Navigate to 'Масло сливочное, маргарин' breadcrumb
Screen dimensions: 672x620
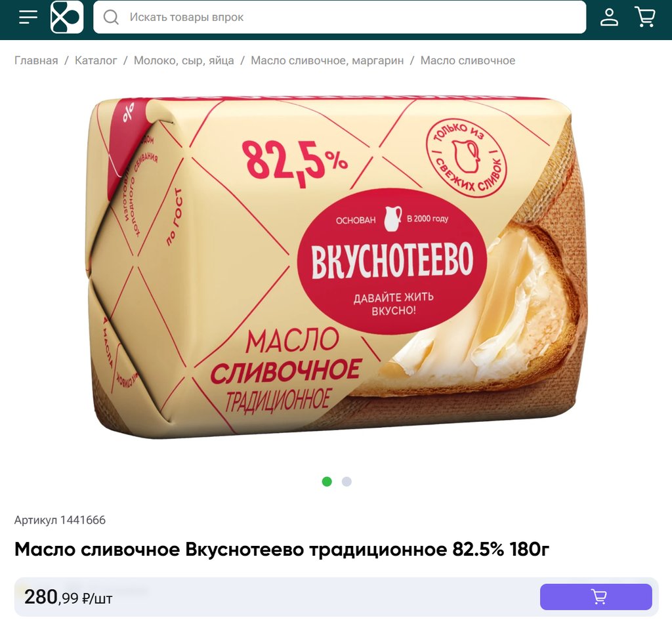[x=327, y=60]
